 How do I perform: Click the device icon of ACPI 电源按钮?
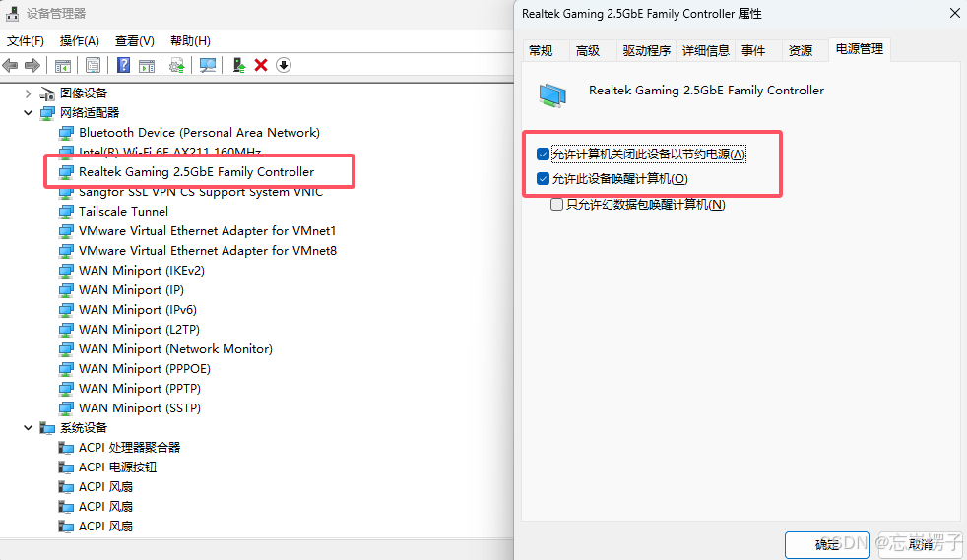(66, 467)
